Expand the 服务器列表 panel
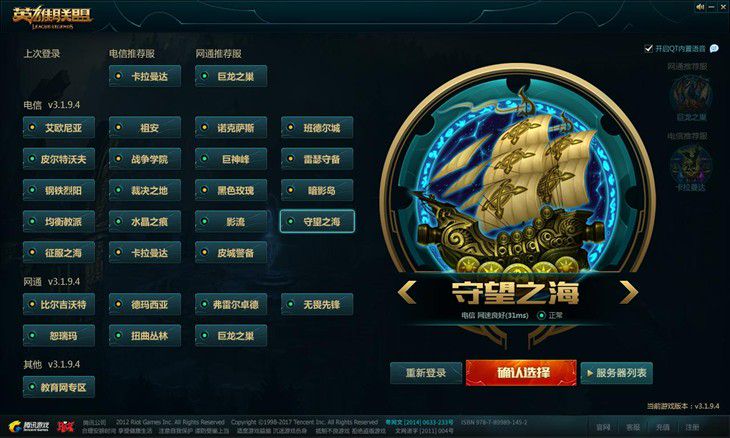This screenshot has width=730, height=438. click(x=616, y=373)
